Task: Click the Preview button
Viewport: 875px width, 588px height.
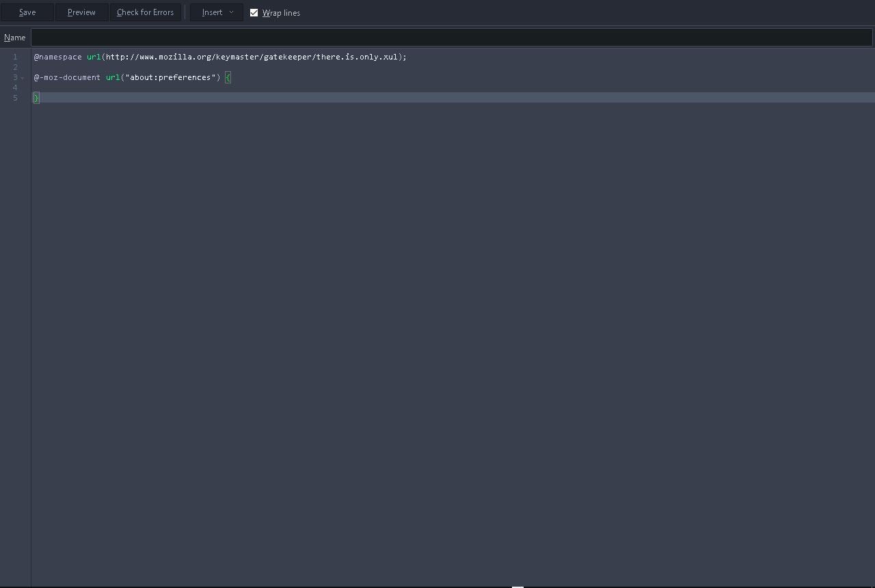Action: tap(81, 12)
